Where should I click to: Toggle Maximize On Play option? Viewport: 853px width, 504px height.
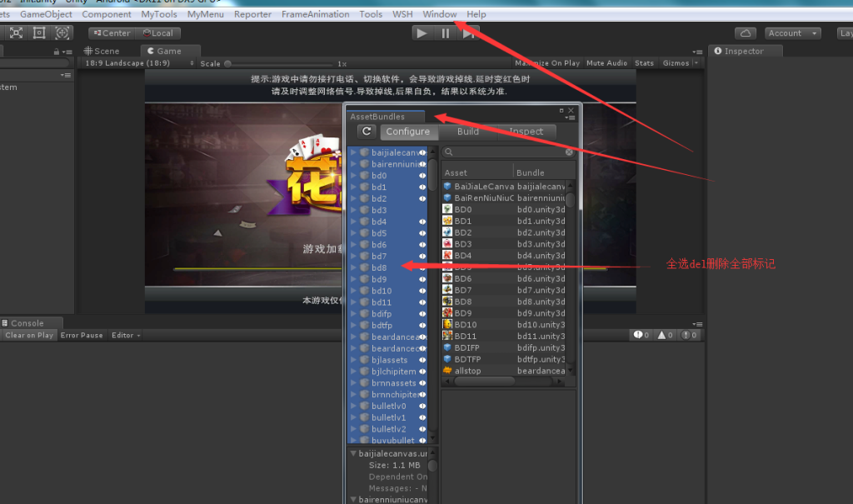547,63
